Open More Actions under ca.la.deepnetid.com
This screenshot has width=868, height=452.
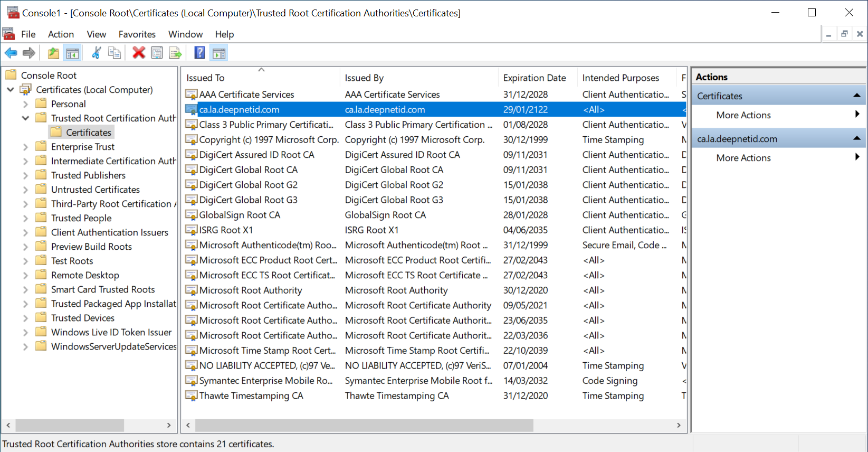coord(743,158)
